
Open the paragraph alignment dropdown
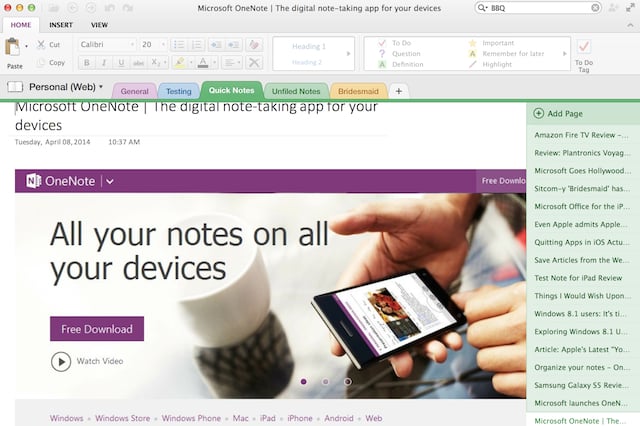tap(233, 62)
